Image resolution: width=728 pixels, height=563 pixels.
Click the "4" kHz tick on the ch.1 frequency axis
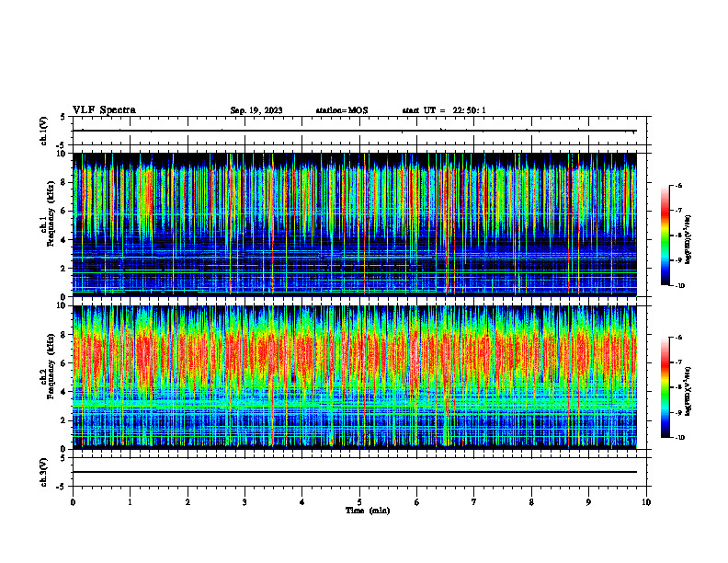pyautogui.click(x=63, y=240)
